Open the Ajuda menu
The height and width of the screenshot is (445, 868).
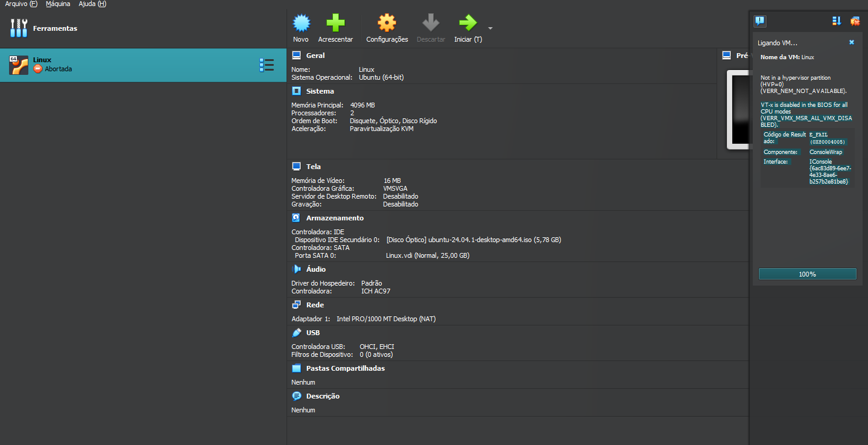[92, 4]
